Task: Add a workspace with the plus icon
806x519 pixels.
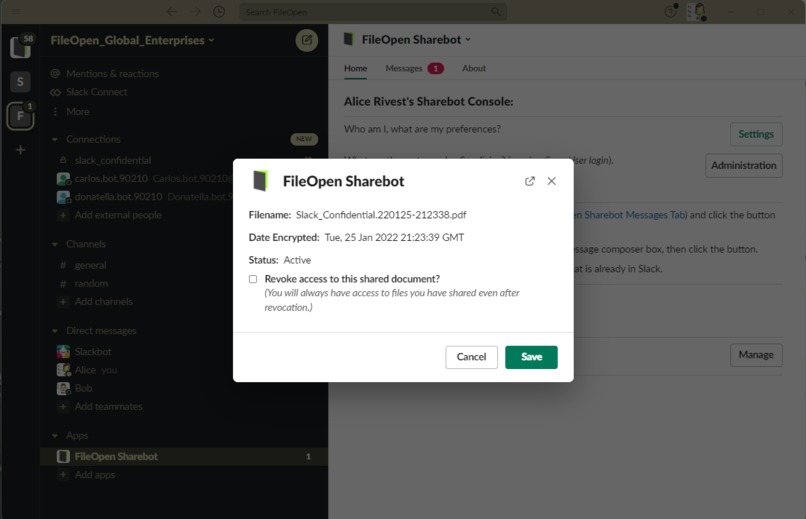Action: point(21,150)
